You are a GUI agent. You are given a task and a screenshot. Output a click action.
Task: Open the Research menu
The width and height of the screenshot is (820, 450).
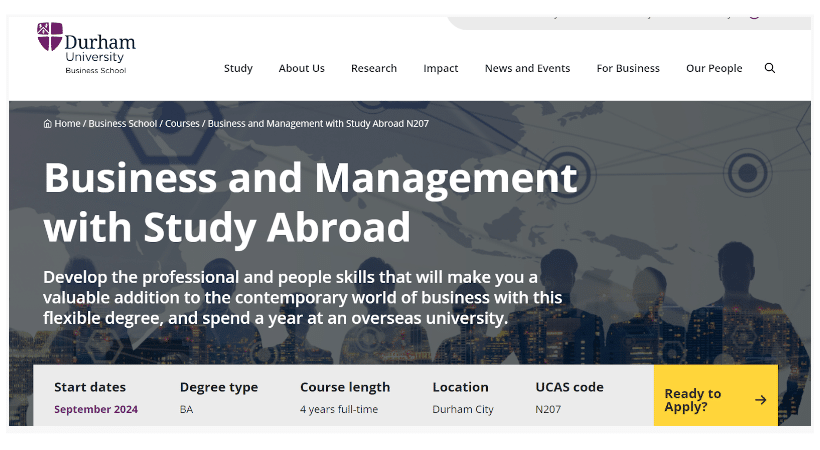pos(373,68)
